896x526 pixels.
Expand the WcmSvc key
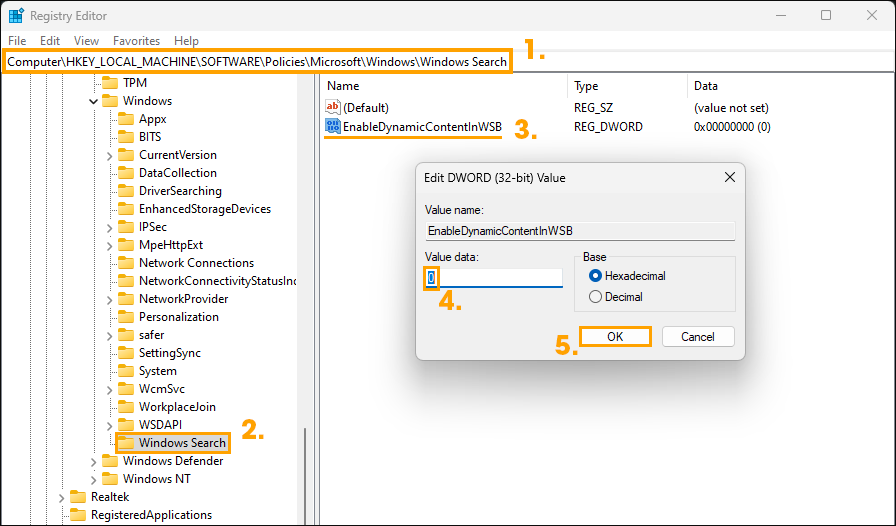coord(109,389)
